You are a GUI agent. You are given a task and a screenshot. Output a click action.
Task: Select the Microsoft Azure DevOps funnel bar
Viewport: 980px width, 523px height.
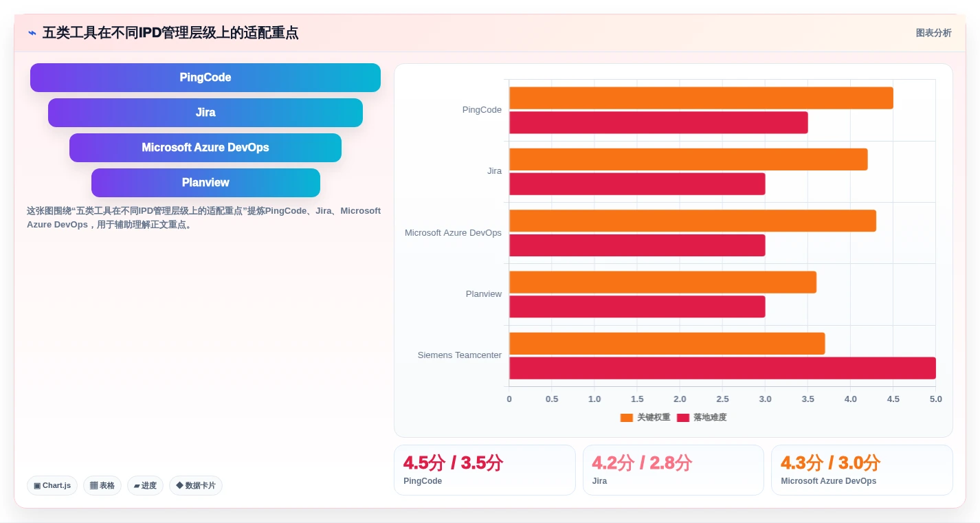(205, 148)
